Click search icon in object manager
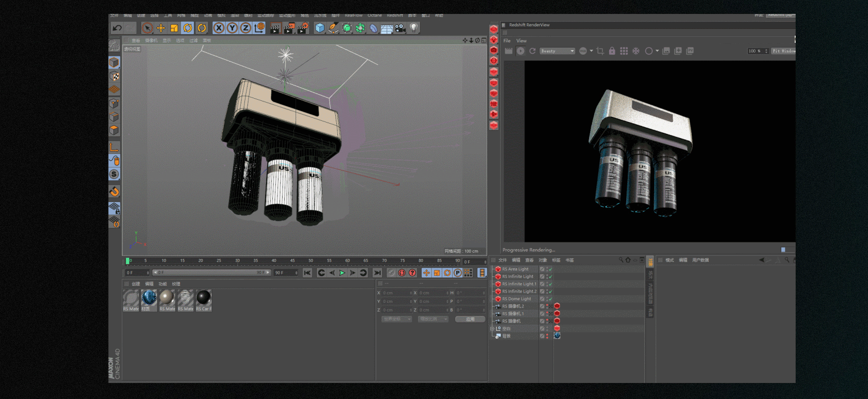Viewport: 868px width, 399px height. coord(621,260)
